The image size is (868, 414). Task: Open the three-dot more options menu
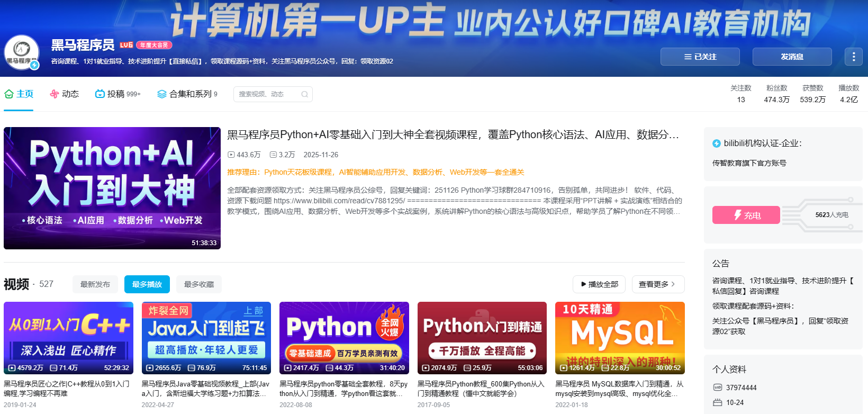[x=853, y=57]
